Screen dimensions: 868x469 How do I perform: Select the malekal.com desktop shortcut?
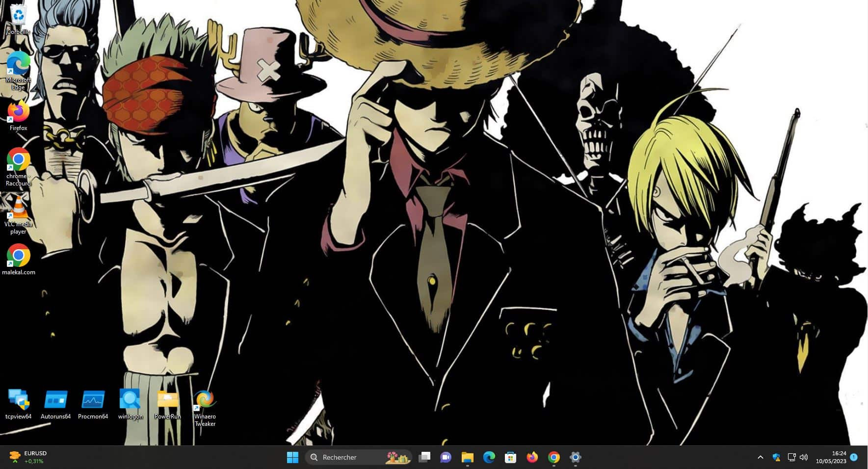pyautogui.click(x=18, y=259)
